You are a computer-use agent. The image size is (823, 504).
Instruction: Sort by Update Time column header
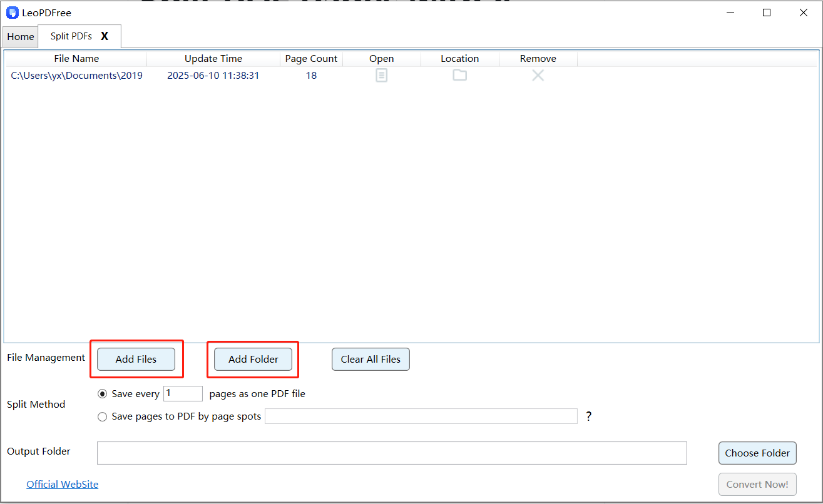pyautogui.click(x=213, y=59)
